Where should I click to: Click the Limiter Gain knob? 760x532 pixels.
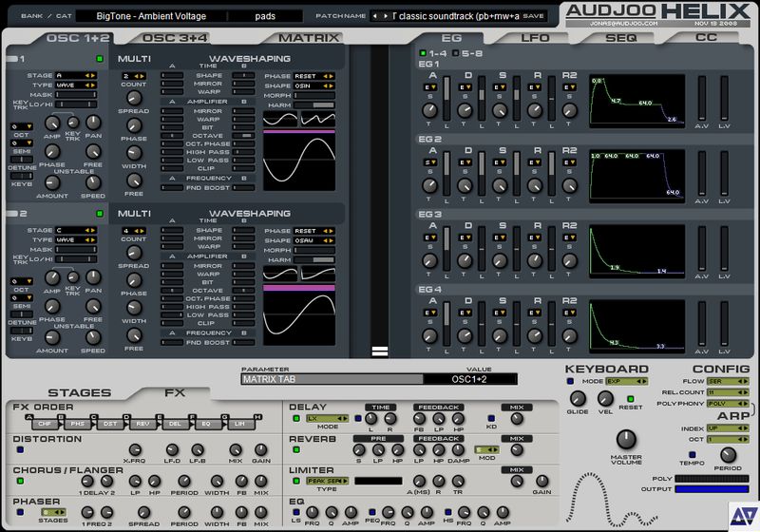542,480
